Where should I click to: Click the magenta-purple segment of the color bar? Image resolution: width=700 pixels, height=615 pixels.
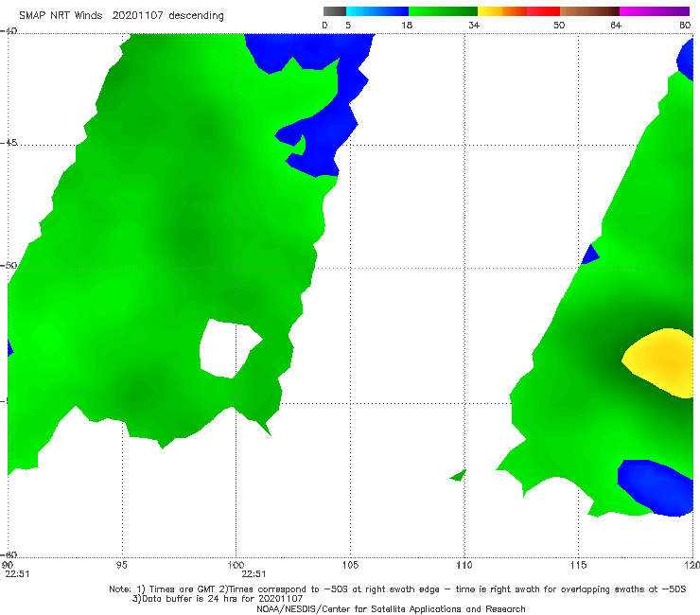click(x=655, y=11)
